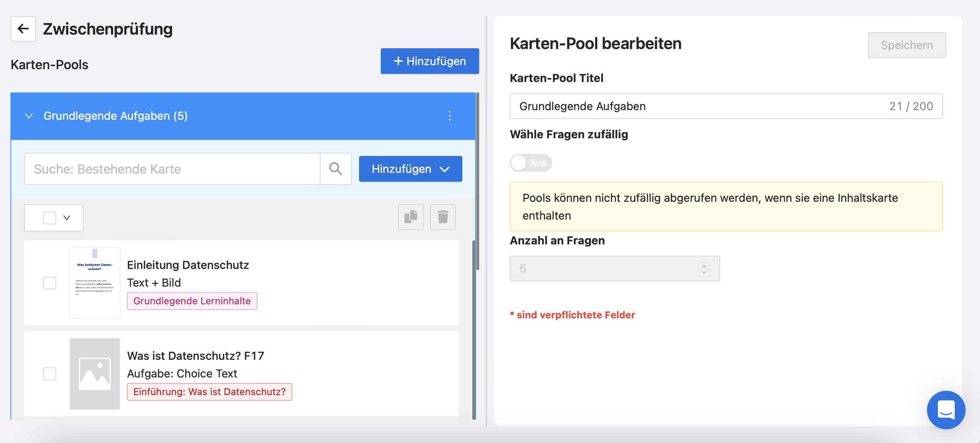Click the Anzahl an Fragen stepper arrows
This screenshot has width=980, height=443.
704,269
